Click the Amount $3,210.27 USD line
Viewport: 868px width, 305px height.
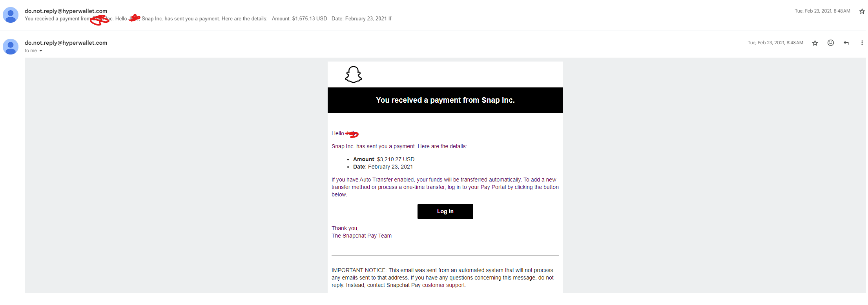(384, 159)
